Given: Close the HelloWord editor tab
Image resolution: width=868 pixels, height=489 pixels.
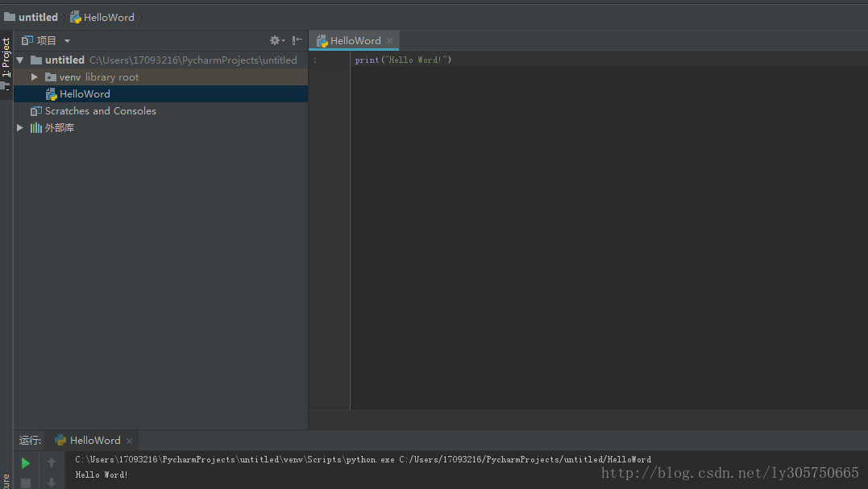Looking at the screenshot, I should (x=389, y=40).
